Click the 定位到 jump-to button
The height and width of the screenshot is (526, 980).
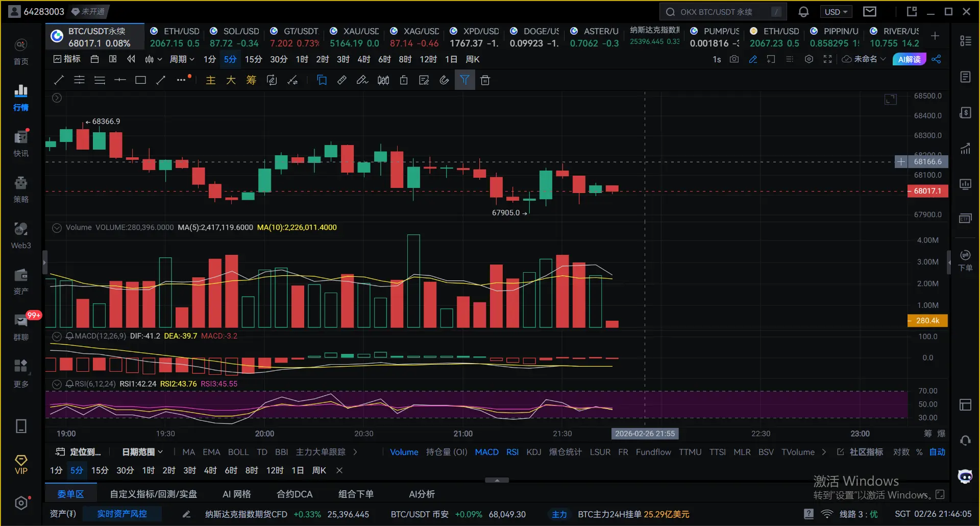pos(78,452)
